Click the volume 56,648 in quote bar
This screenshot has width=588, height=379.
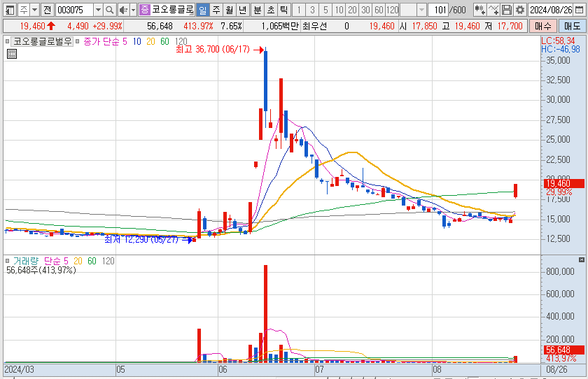point(160,26)
